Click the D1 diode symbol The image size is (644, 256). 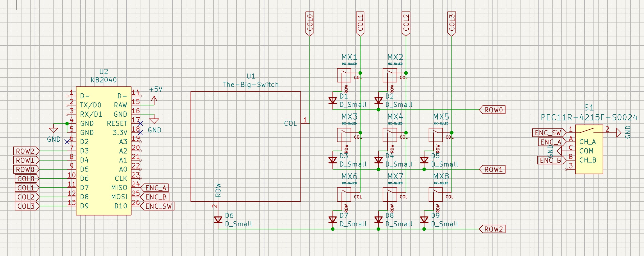coord(333,101)
